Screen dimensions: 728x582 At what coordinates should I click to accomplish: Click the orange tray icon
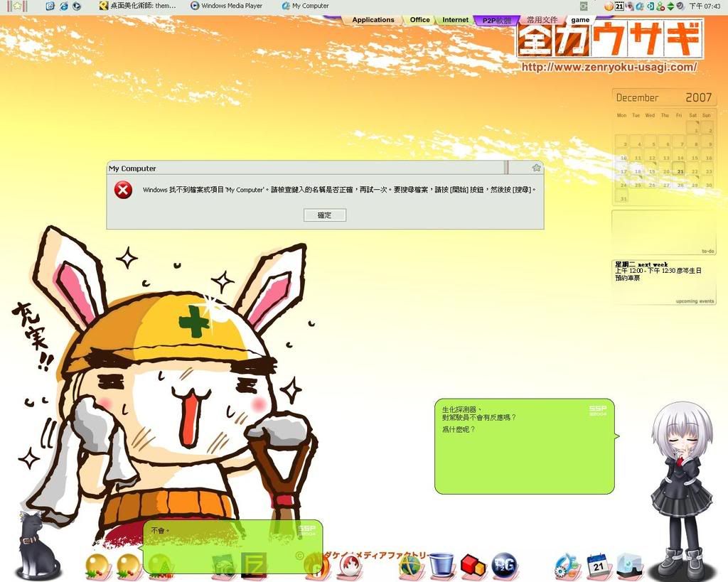609,6
